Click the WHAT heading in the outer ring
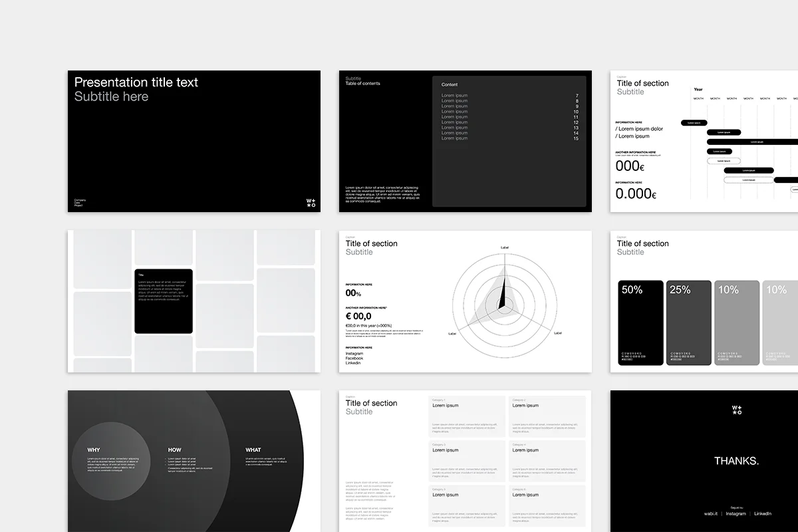Viewport: 798px width, 532px height. tap(253, 450)
